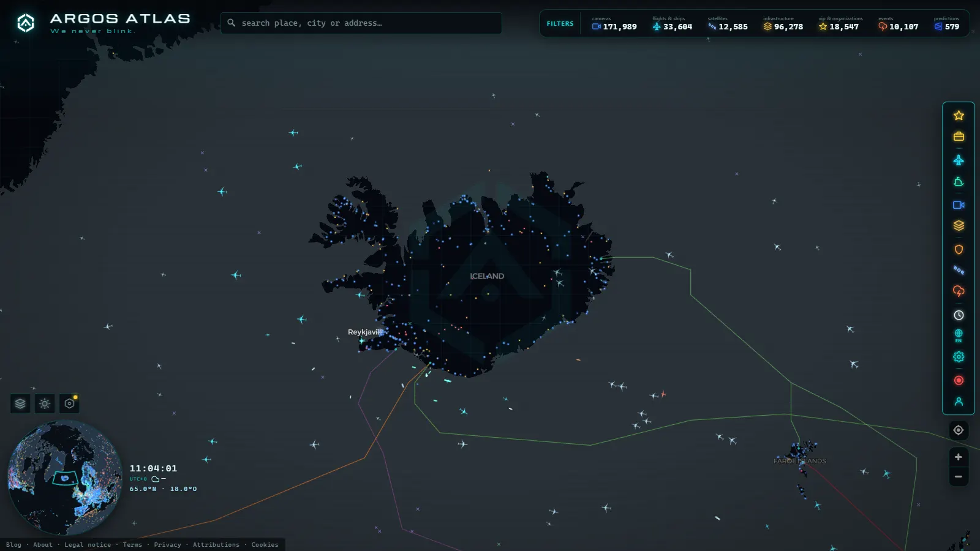Screen dimensions: 980x551
Task: Open the Legal notice footer link
Action: tap(88, 545)
